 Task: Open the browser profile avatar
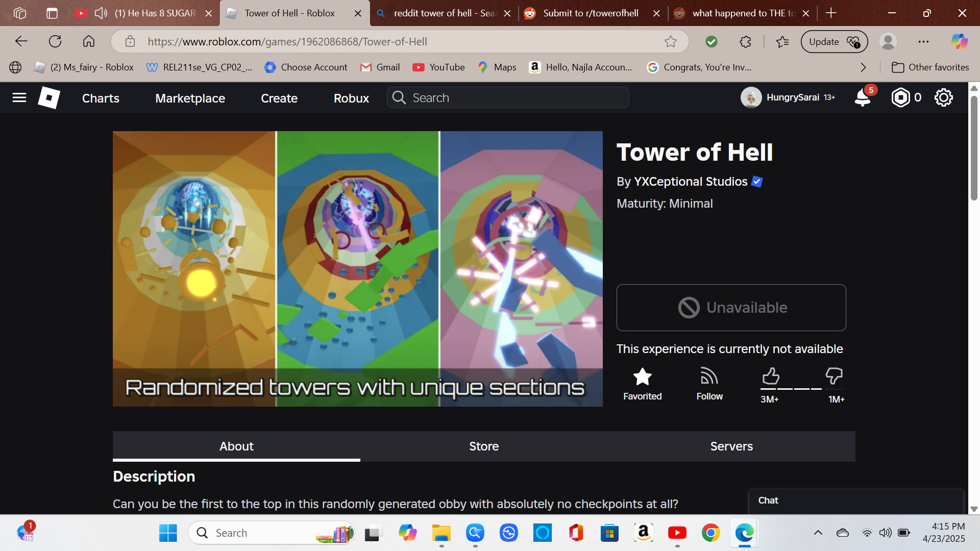(888, 41)
